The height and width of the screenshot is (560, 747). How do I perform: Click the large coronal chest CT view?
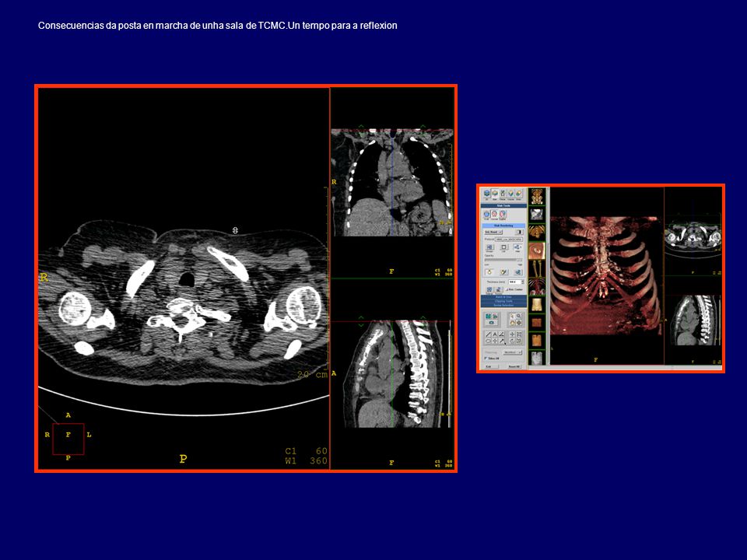pos(391,183)
